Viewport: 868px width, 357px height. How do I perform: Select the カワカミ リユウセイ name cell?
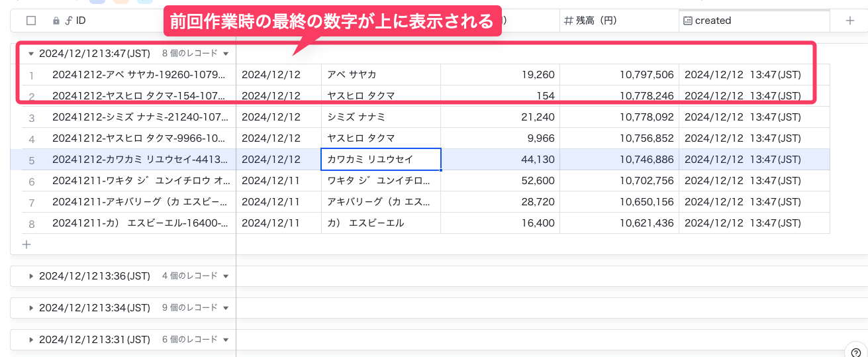coord(381,160)
